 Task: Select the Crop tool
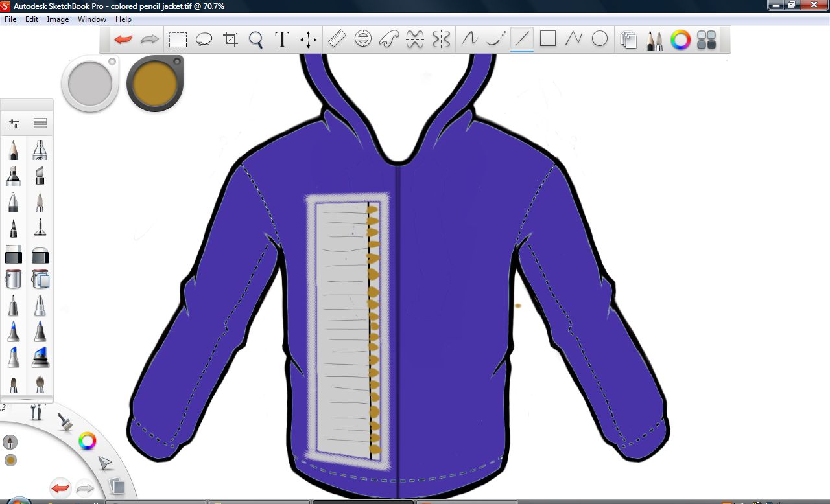[230, 40]
